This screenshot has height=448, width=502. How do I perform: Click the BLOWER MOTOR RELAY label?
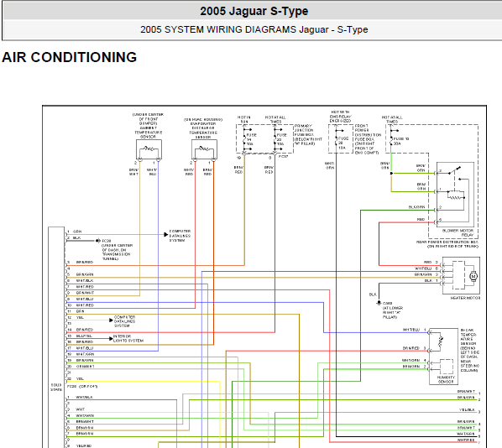(458, 232)
